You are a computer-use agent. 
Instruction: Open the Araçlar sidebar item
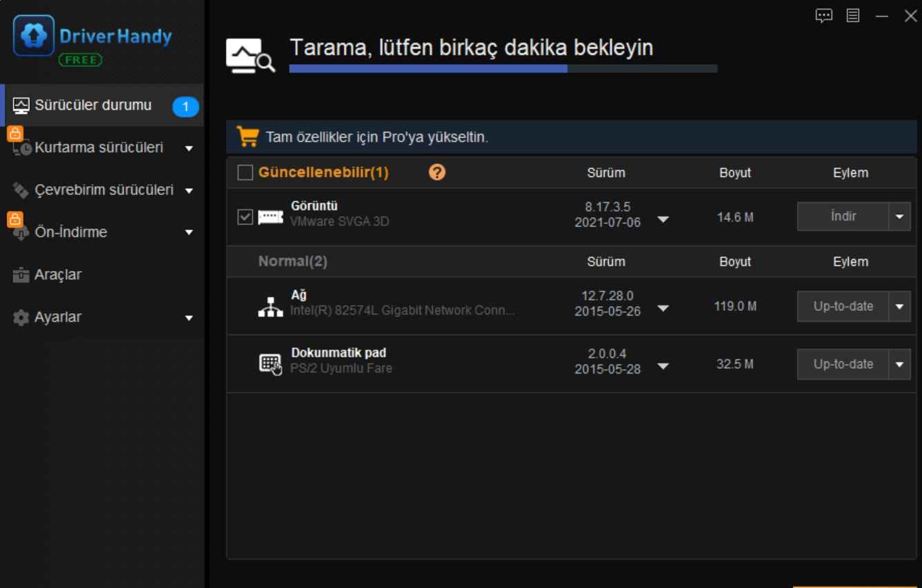point(58,275)
